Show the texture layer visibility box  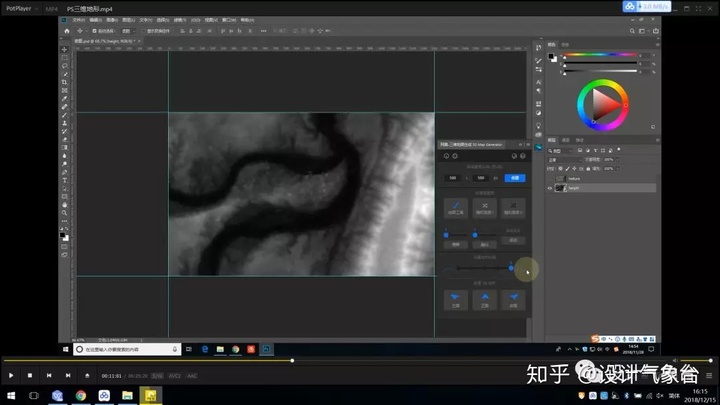(550, 179)
